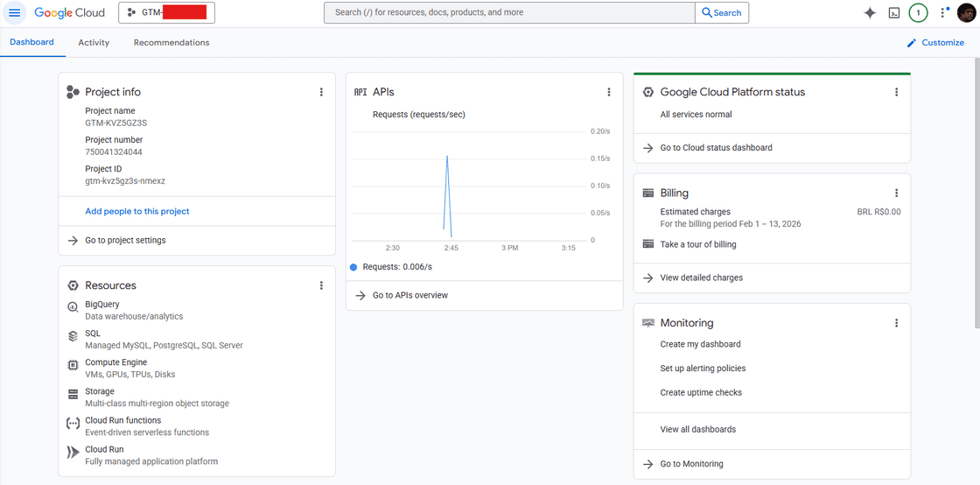Click Take a tour of billing
The width and height of the screenshot is (980, 485).
(x=698, y=244)
